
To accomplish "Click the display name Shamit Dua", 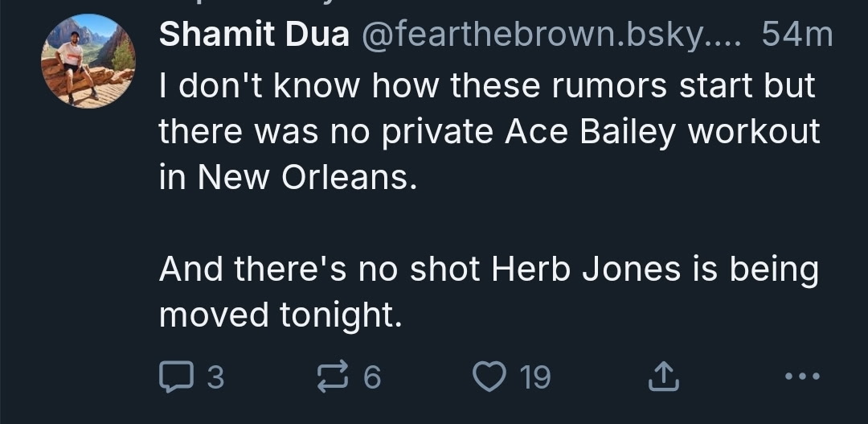I will point(254,35).
